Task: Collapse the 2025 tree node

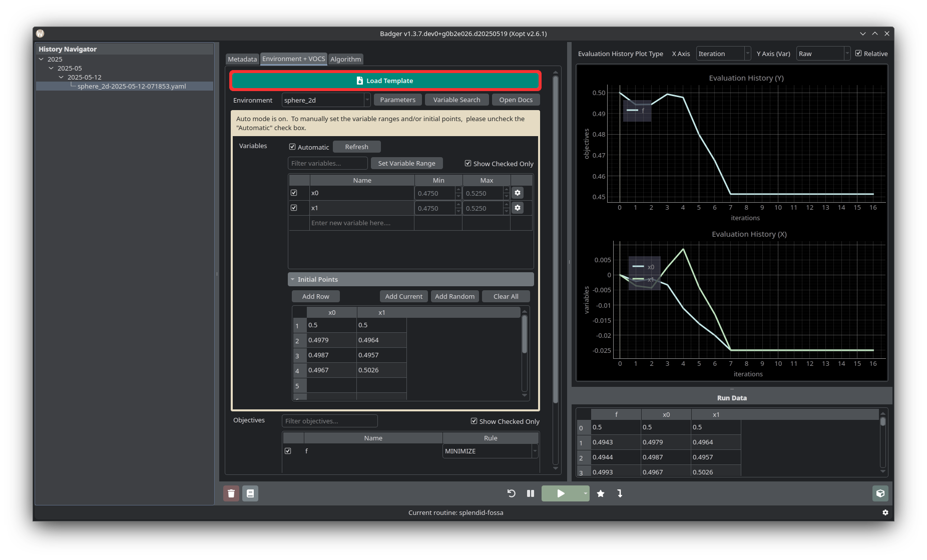Action: point(41,59)
